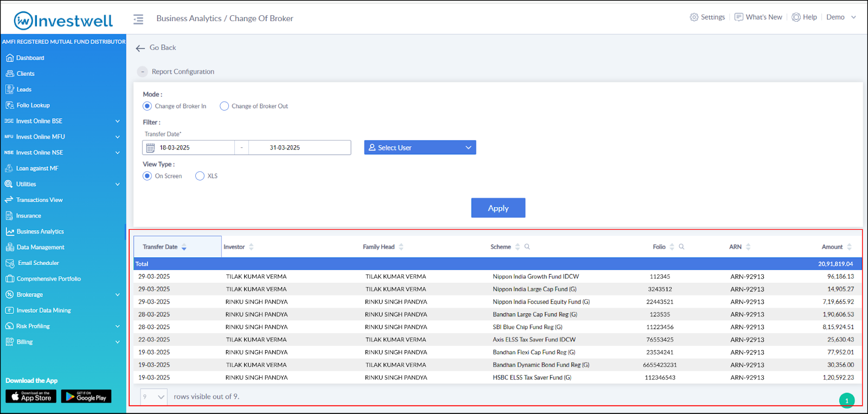This screenshot has height=414, width=868.
Task: Click the Investwell logo
Action: click(x=63, y=20)
